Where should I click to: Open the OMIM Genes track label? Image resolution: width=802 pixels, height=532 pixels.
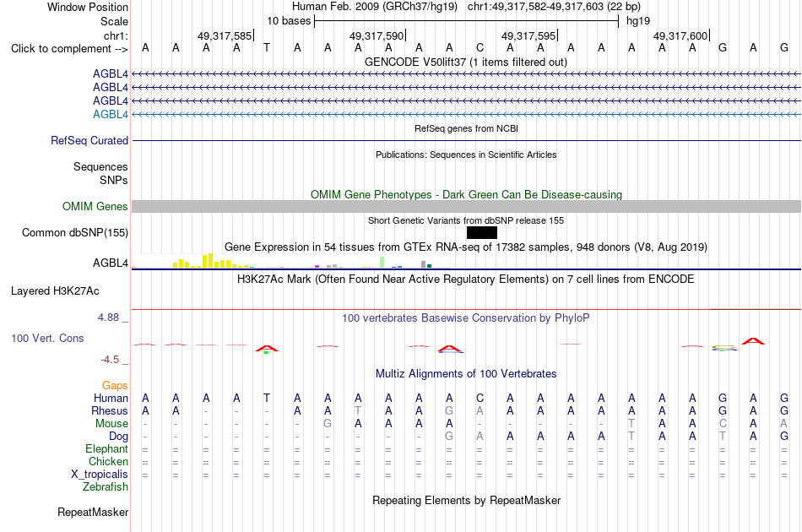pos(95,207)
